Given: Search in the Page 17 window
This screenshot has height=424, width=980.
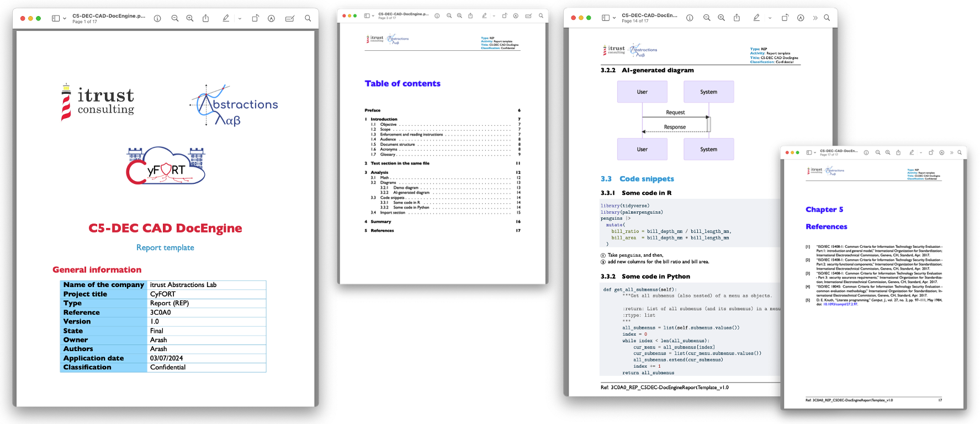Looking at the screenshot, I should [960, 152].
